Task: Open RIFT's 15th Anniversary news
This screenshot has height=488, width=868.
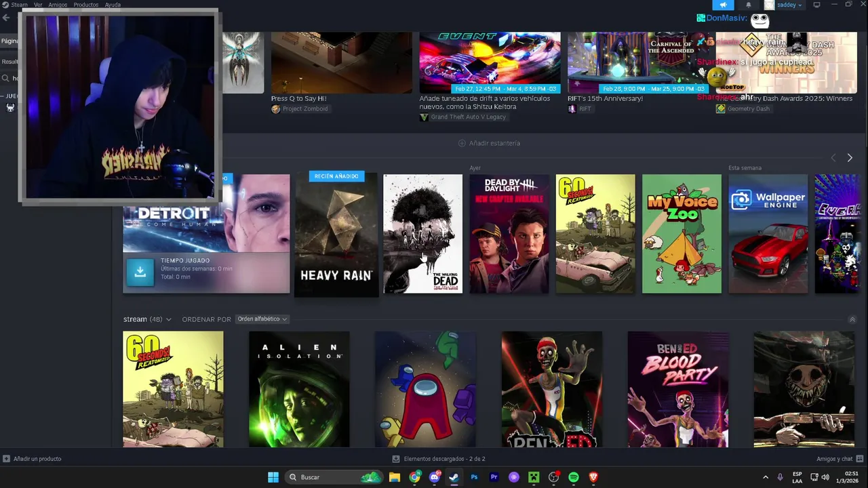Action: (605, 98)
